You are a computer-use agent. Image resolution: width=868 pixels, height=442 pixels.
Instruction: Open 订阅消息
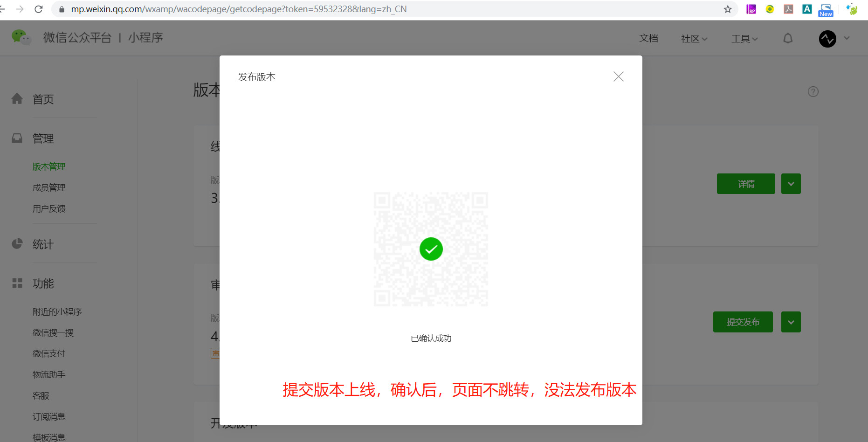49,417
